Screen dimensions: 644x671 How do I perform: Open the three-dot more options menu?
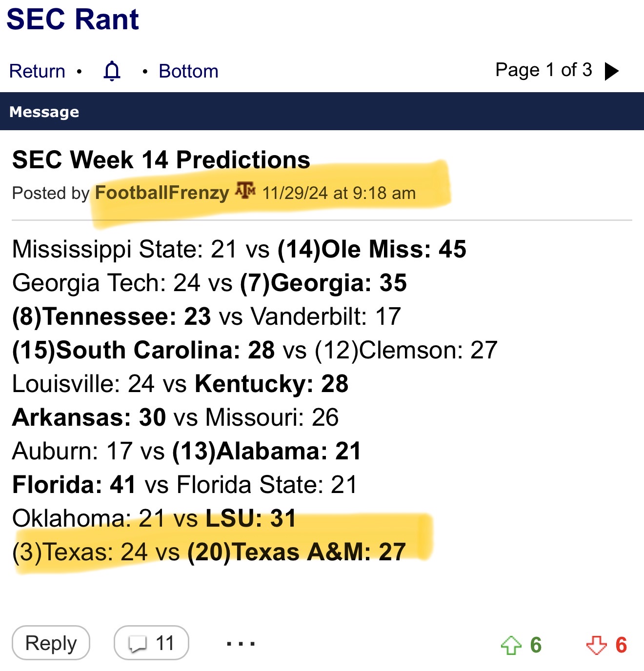tap(241, 644)
